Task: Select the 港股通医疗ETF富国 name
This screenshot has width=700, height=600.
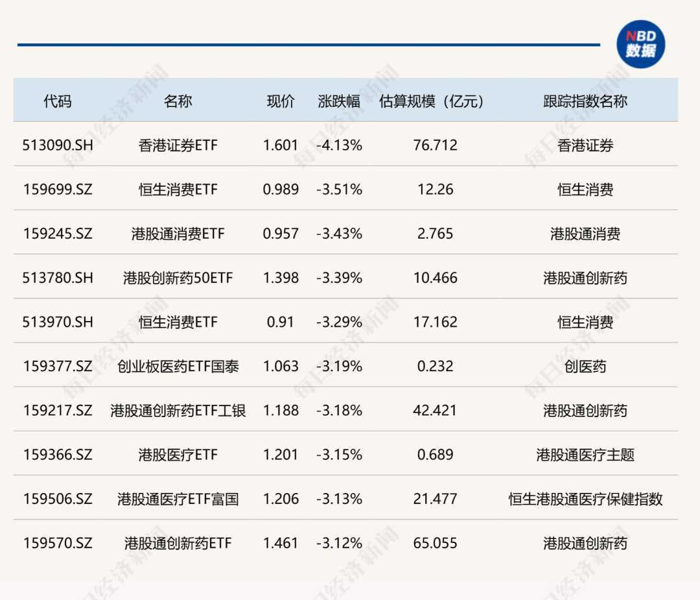Action: point(178,499)
